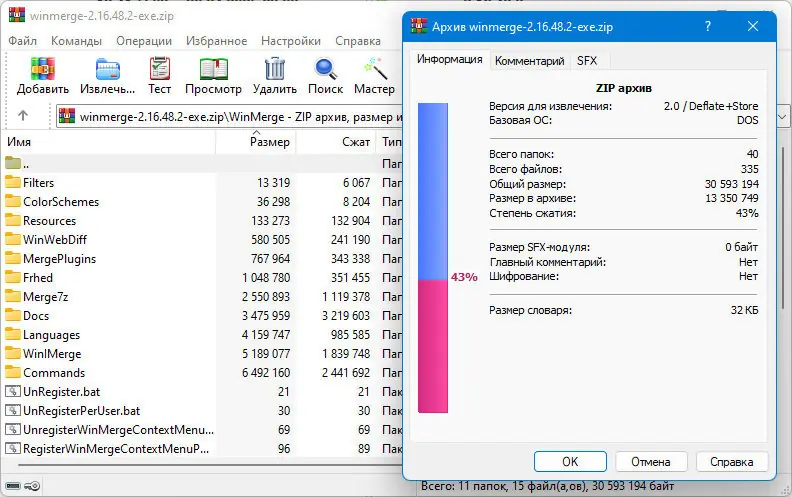Screen dimensions: 792x497
Task: Click the Languages size value 4 159 747
Action: coord(266,335)
